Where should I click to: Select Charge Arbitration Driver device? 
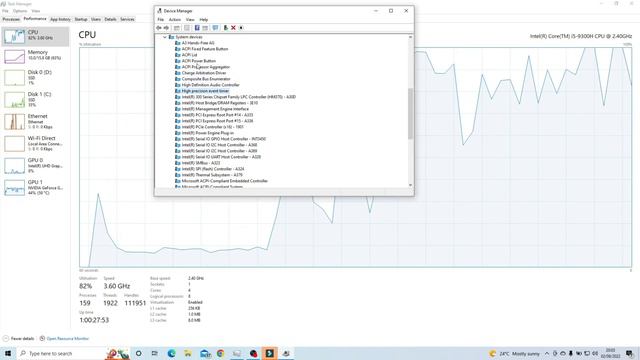204,73
